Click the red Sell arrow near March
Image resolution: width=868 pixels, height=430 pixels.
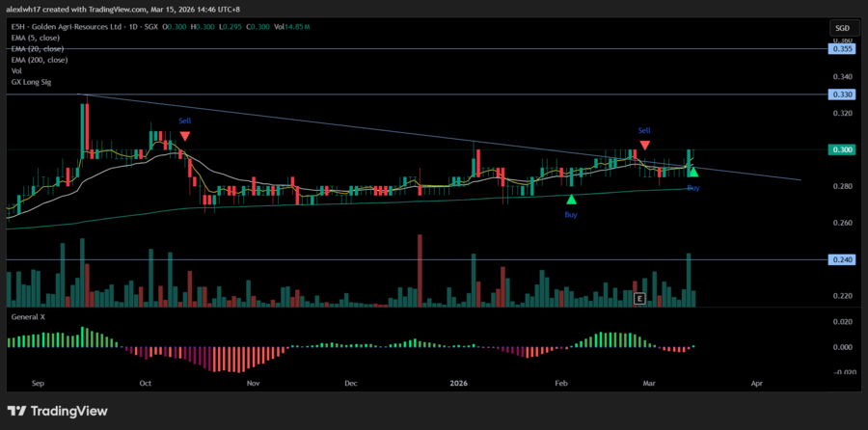pos(644,145)
